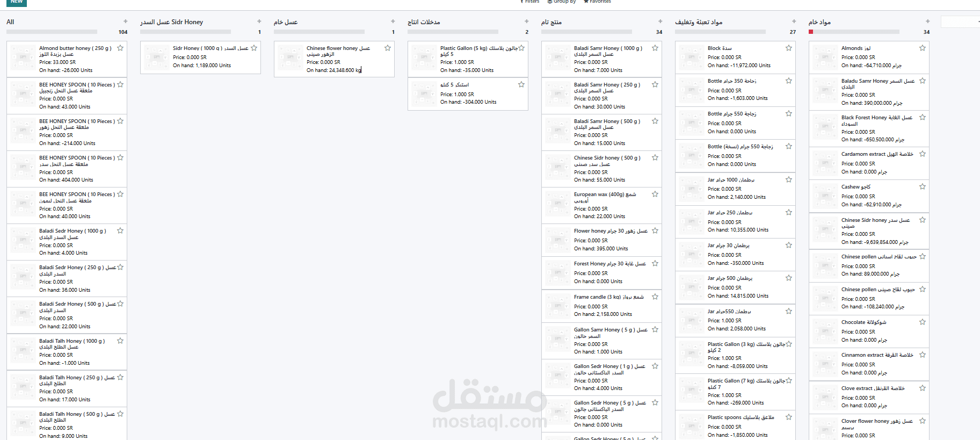This screenshot has width=980, height=440.
Task: Click the Plastic Gallon (5 kg) thumbnail
Action: click(424, 58)
